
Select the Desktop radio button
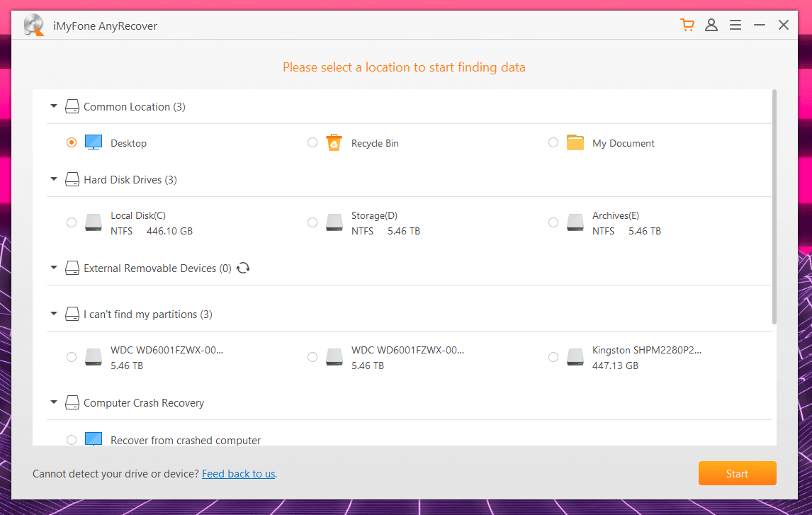click(72, 142)
